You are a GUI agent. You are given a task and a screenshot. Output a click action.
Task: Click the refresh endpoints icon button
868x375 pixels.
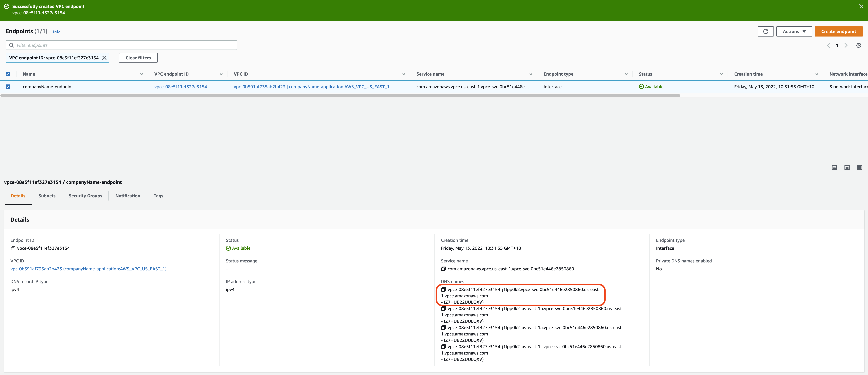766,31
